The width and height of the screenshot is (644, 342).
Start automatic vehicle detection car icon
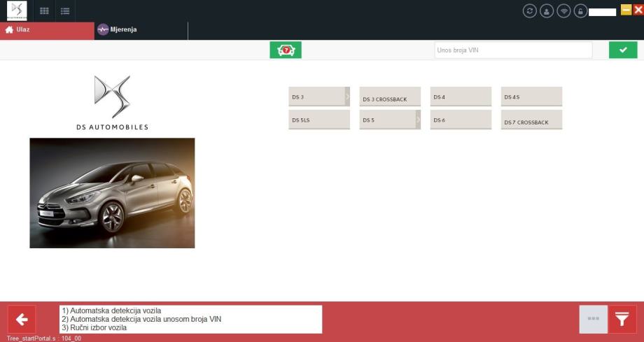click(x=286, y=50)
